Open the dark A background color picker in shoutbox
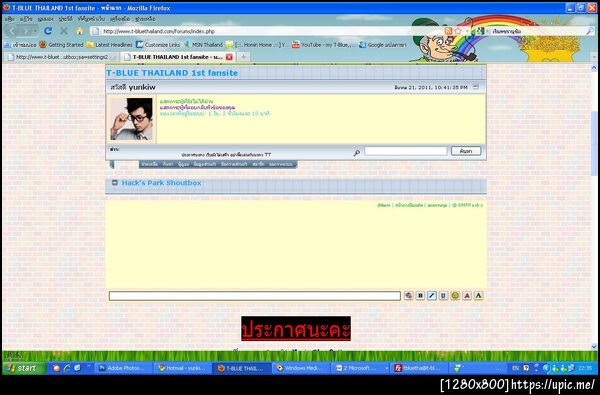 (478, 295)
